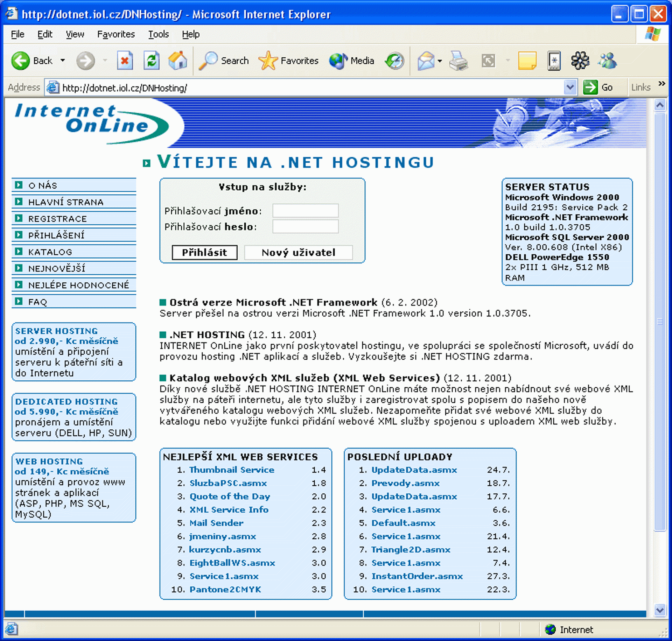Expand the Links toolbar chevron
Screen dimensions: 672x641
click(x=661, y=84)
